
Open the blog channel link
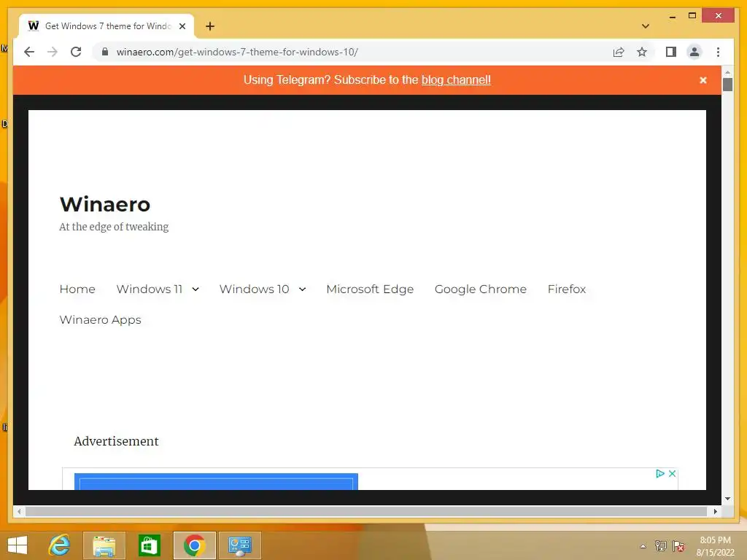[x=456, y=79]
